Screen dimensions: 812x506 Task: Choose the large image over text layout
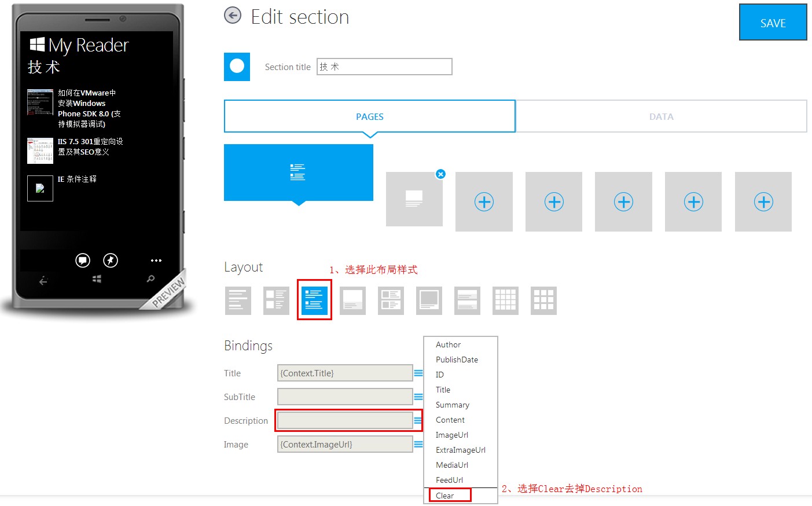pyautogui.click(x=352, y=300)
